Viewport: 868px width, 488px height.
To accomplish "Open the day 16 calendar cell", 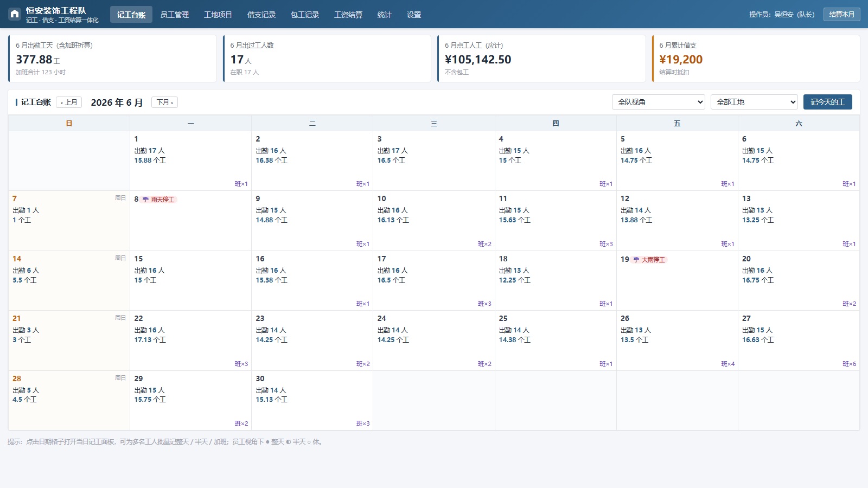I will (x=312, y=280).
